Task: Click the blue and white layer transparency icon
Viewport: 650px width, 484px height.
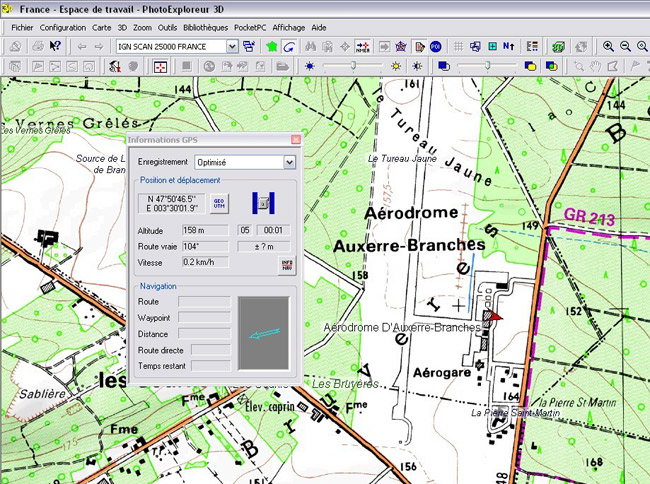Action: [444, 66]
